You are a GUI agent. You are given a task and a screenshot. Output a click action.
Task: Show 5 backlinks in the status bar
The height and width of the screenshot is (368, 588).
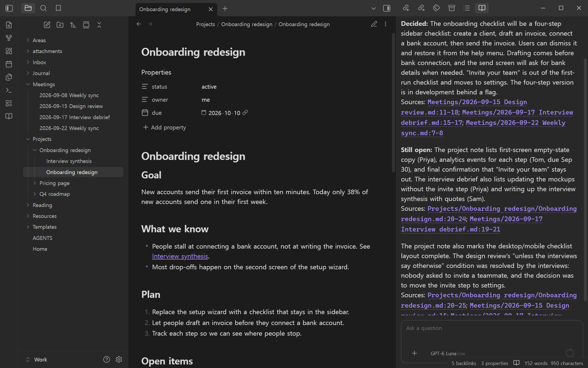coord(464,363)
